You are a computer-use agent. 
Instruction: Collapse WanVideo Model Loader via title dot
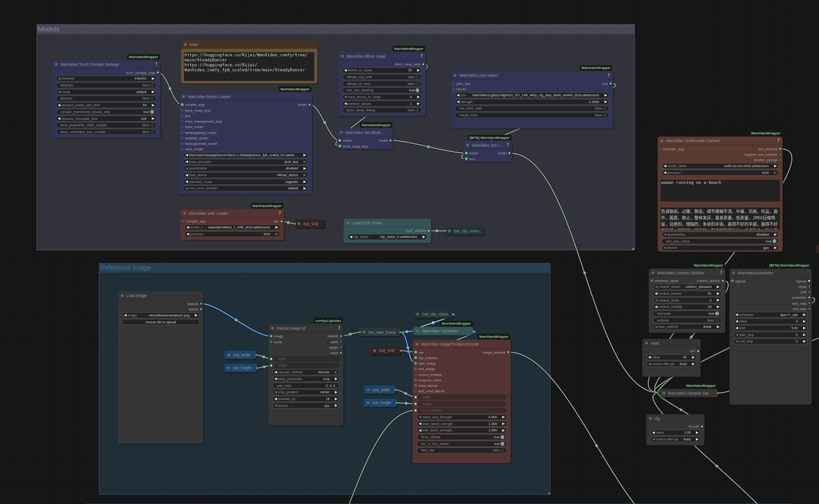[184, 97]
